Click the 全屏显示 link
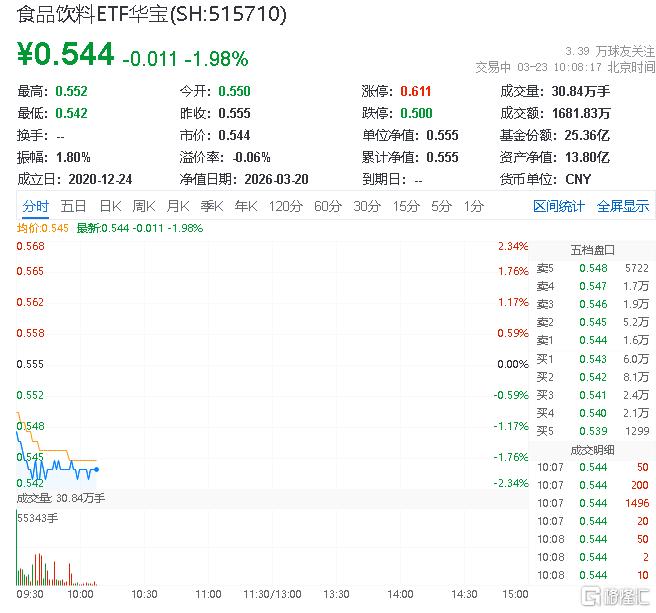The height and width of the screenshot is (613, 656). click(623, 206)
